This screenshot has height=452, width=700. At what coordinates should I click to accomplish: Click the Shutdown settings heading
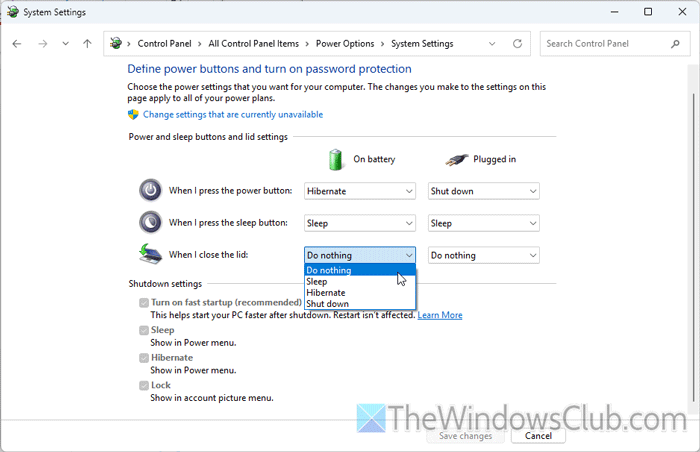tap(165, 284)
